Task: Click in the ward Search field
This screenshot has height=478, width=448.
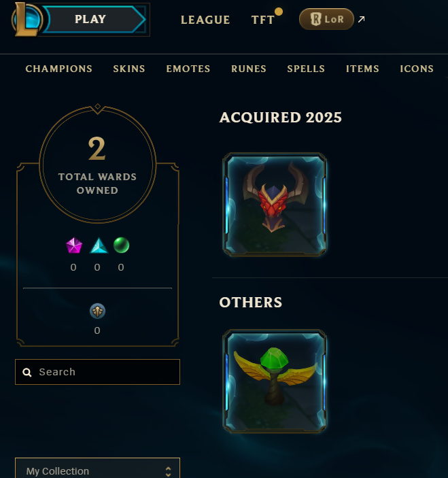Action: (x=97, y=372)
